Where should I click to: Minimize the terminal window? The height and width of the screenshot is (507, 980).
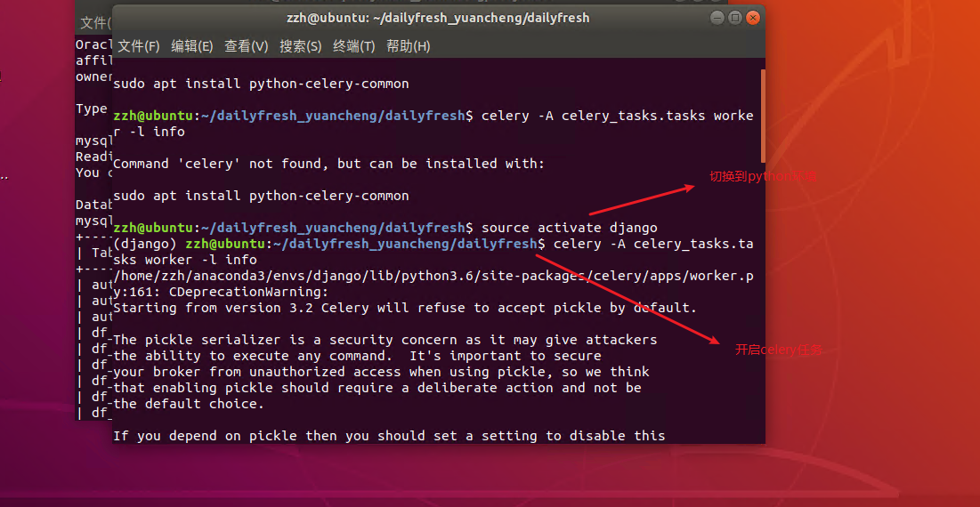point(717,18)
